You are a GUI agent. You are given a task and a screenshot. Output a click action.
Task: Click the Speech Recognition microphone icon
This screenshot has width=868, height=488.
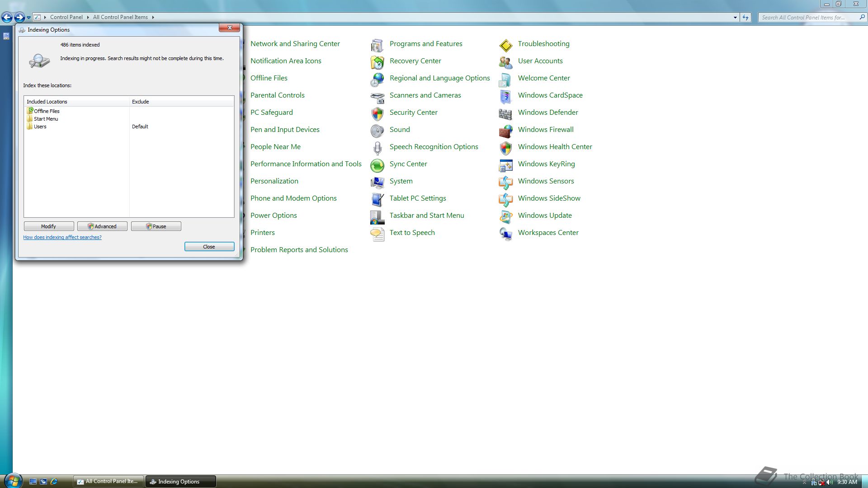[x=377, y=148]
